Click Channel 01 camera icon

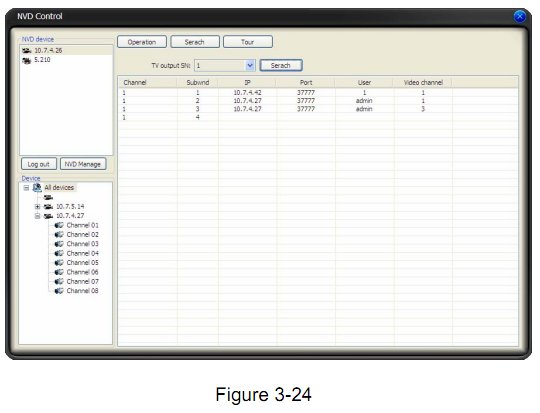click(x=59, y=225)
